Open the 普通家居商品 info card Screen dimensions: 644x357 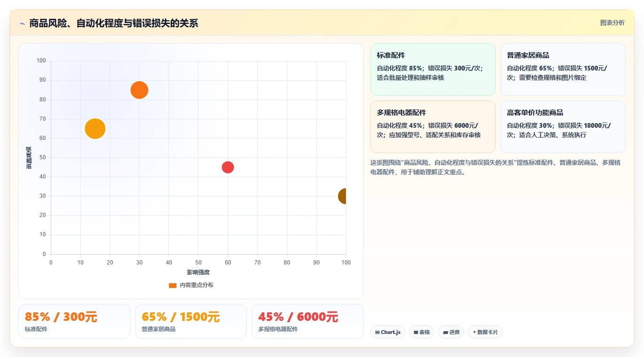coord(563,70)
